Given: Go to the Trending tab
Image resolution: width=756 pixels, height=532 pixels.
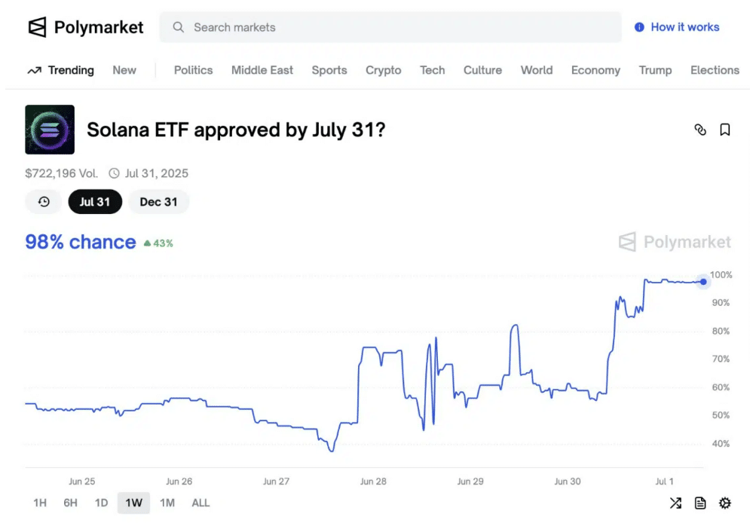Looking at the screenshot, I should coord(61,70).
